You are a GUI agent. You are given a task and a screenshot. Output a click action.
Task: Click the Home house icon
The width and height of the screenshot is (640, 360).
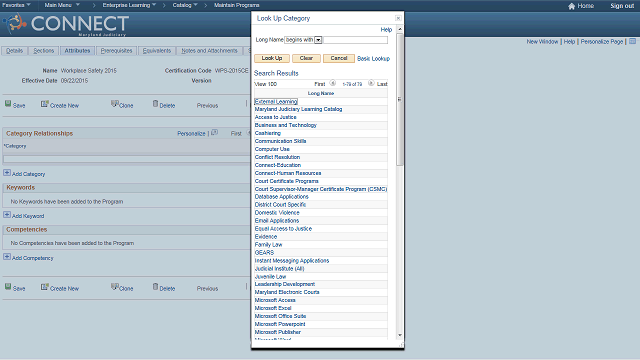(x=571, y=6)
